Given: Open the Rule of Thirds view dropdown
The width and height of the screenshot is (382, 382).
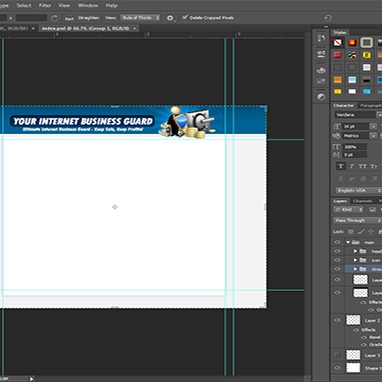Looking at the screenshot, I should (140, 18).
